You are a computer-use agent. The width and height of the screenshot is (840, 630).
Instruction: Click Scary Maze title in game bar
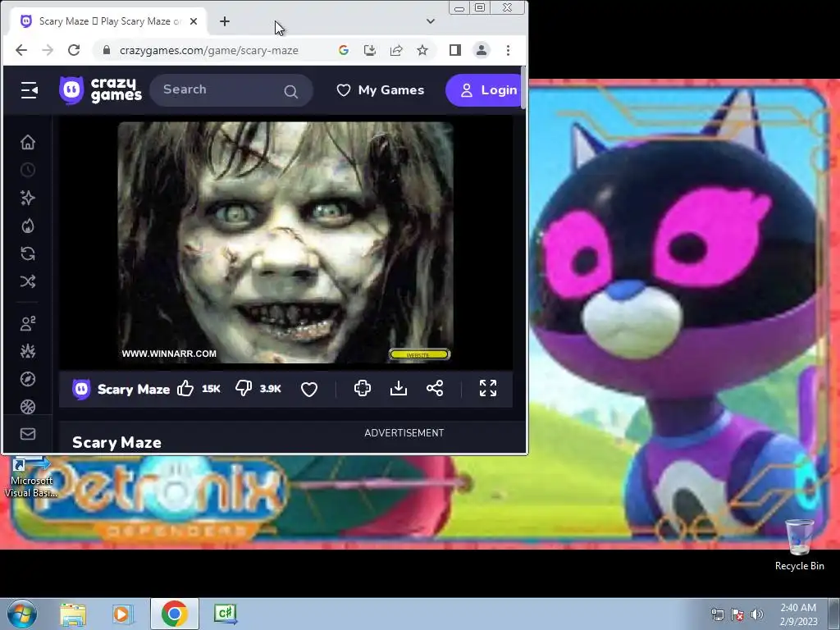coord(134,389)
